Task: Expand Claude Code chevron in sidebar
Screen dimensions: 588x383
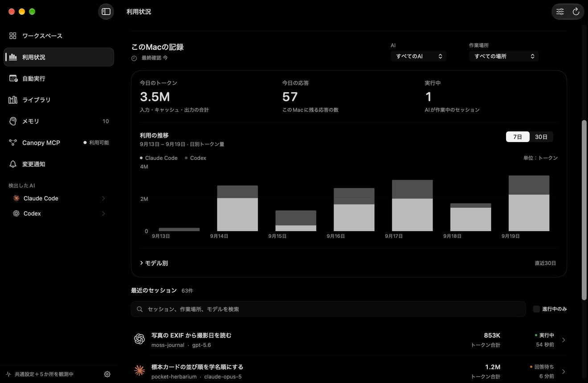Action: coord(103,198)
